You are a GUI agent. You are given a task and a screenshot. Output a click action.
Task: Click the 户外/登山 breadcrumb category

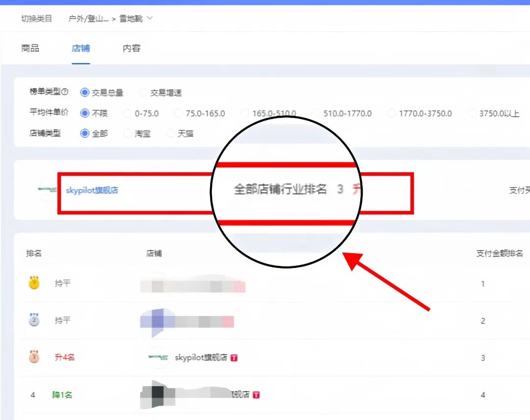[88, 19]
